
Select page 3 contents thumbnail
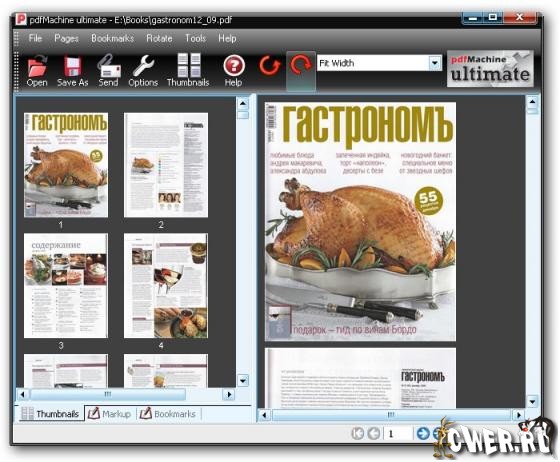(66, 286)
